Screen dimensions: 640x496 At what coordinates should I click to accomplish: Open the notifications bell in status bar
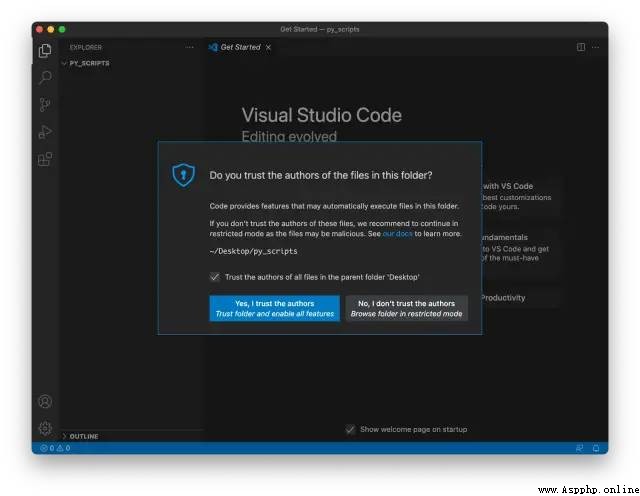(x=596, y=448)
